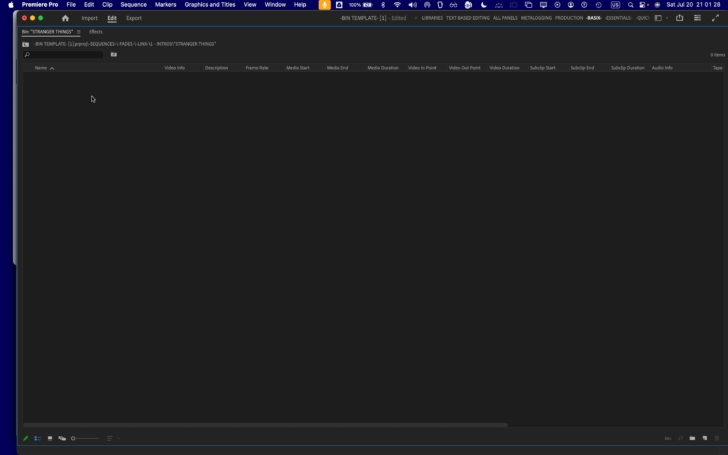728x455 pixels.
Task: Open the workspaces panel layout icon
Action: point(658,18)
